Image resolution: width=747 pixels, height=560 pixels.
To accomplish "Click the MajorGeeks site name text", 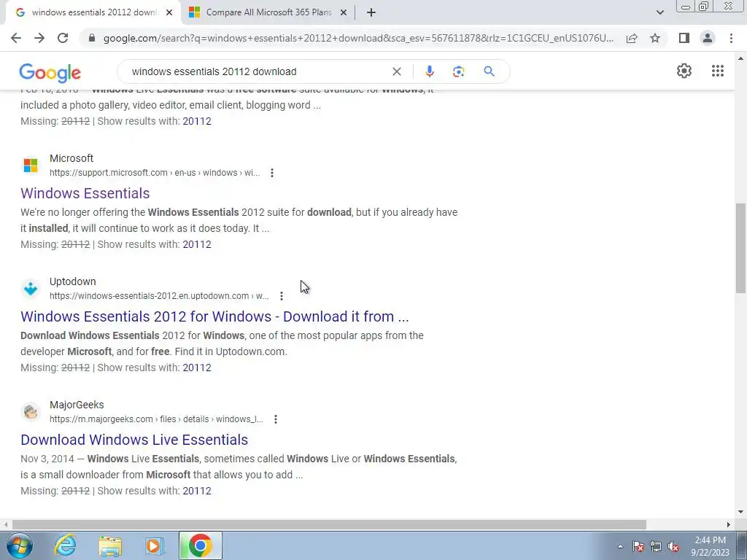I will click(x=77, y=405).
